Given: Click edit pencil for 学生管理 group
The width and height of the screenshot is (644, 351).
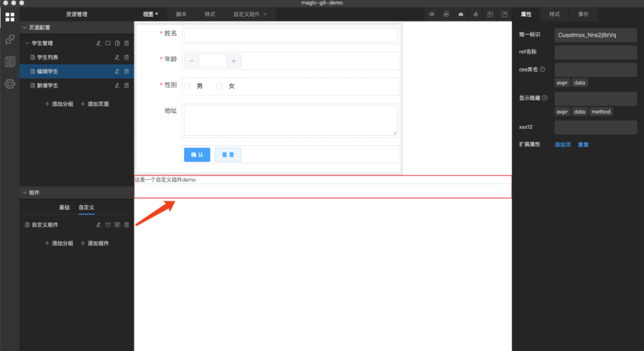Looking at the screenshot, I should coord(98,43).
